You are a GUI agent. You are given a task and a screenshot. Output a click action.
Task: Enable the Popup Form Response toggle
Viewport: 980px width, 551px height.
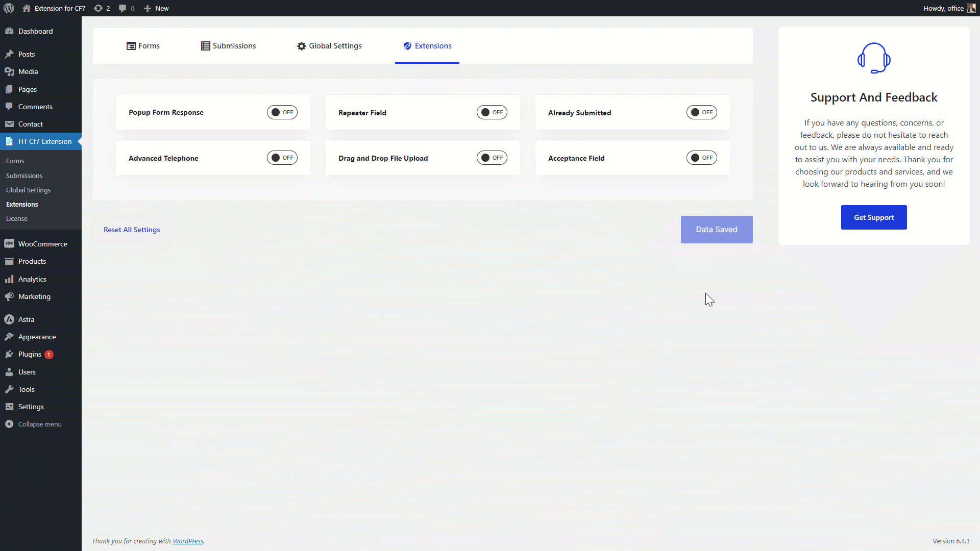pyautogui.click(x=282, y=112)
